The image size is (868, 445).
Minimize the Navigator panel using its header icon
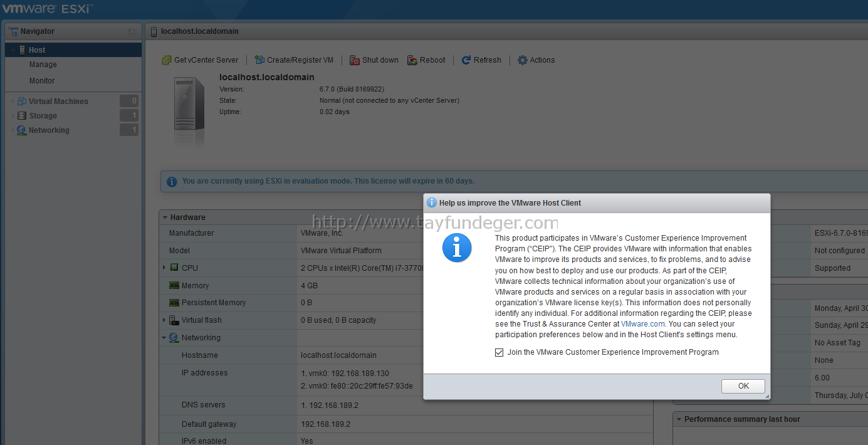[132, 31]
